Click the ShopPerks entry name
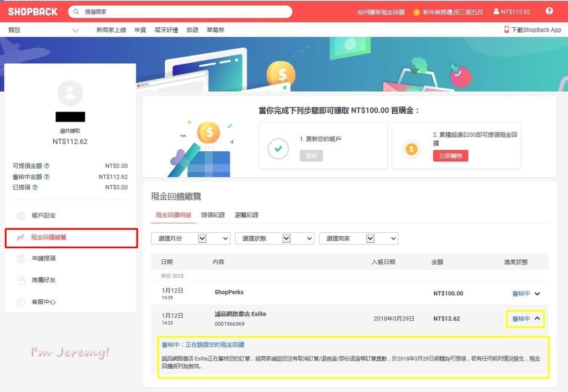 click(229, 292)
